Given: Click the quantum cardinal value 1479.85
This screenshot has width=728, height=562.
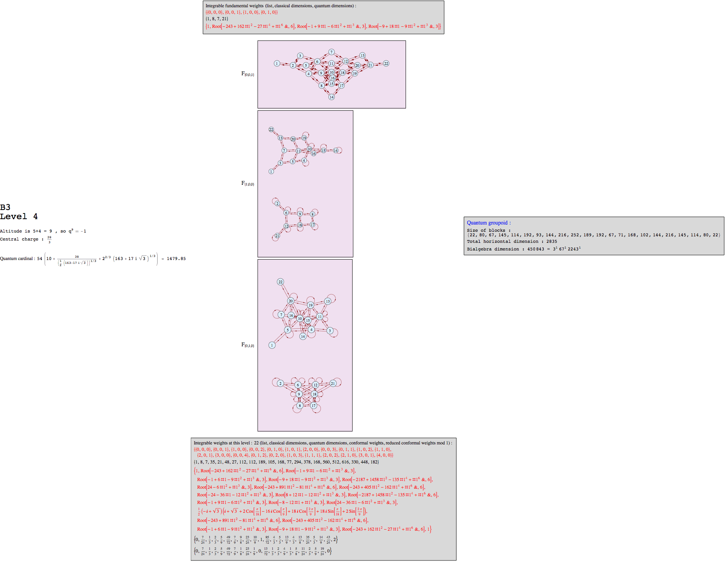Looking at the screenshot, I should pyautogui.click(x=176, y=258).
